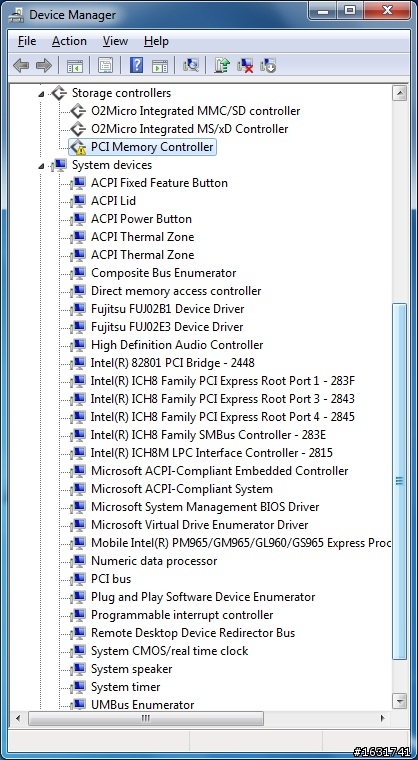Click the Disable device toolbar icon
The image size is (418, 760).
click(268, 65)
